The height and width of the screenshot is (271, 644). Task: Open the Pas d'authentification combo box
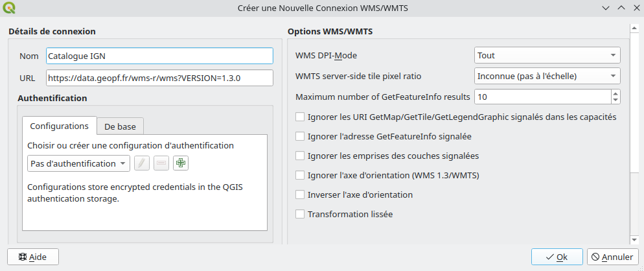79,163
